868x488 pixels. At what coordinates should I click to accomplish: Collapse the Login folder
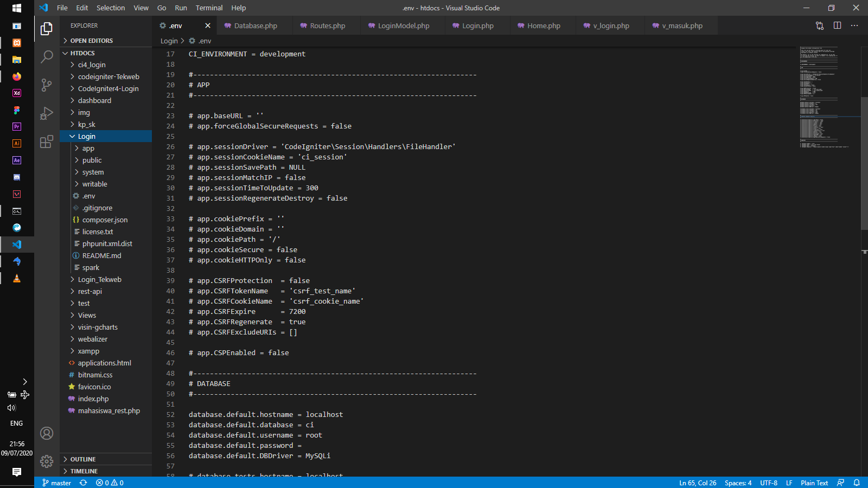pos(106,136)
